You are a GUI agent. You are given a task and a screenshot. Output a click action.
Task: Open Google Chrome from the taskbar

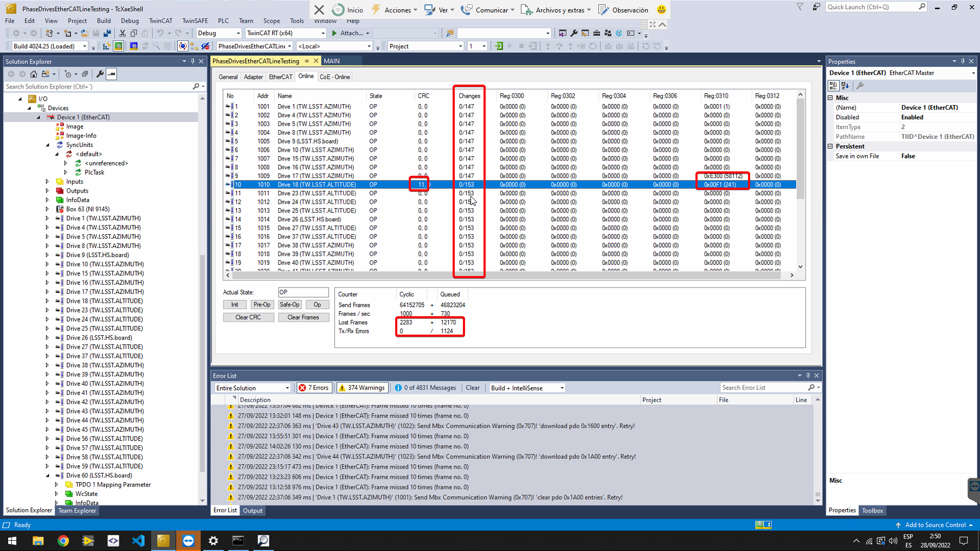tap(63, 541)
